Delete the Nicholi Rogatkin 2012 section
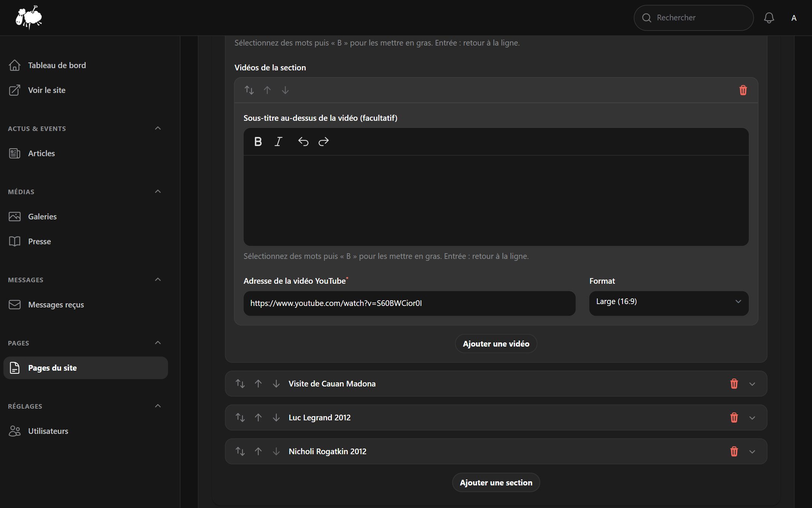Image resolution: width=812 pixels, height=508 pixels. click(734, 452)
